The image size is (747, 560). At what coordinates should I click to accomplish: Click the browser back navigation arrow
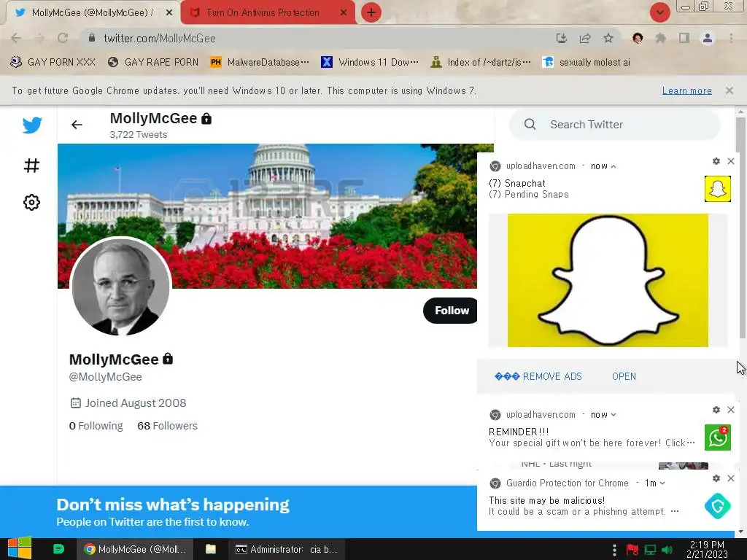(x=16, y=38)
